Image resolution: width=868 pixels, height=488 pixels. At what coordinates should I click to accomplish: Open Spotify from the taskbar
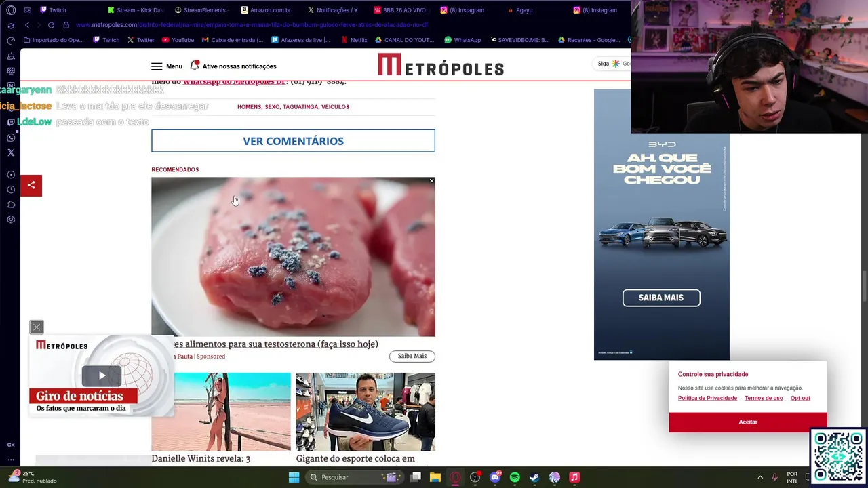coord(515,477)
